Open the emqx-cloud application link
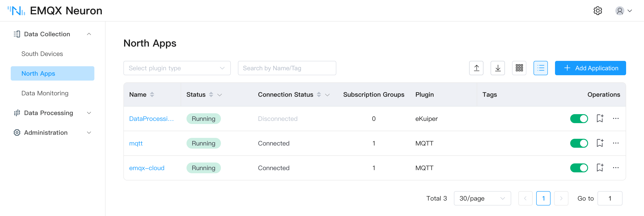 tap(147, 168)
